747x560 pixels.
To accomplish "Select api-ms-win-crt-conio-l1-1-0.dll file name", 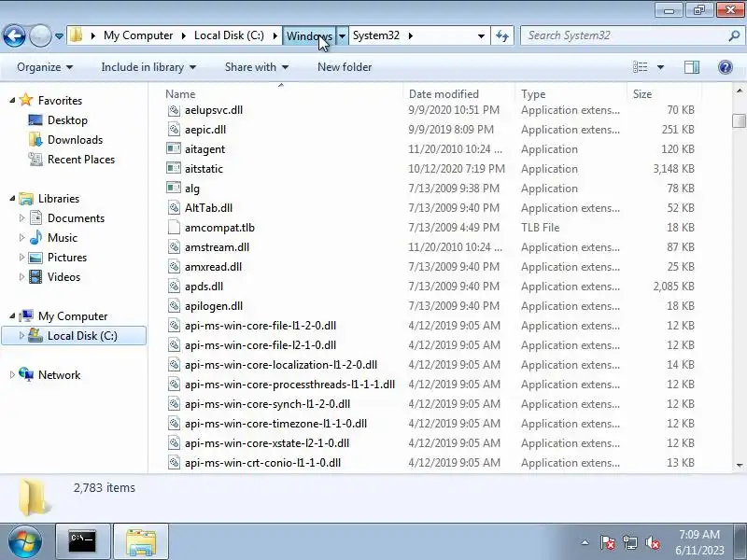I will click(263, 462).
